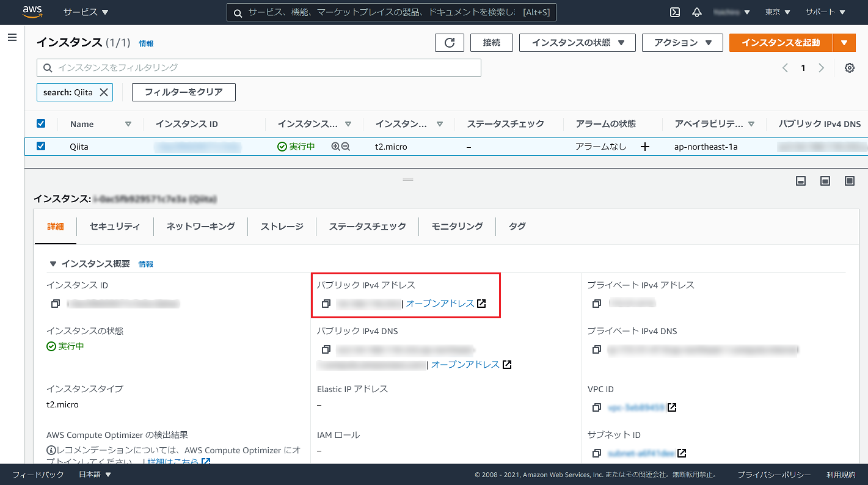Open the インスタンスの状態 dropdown
This screenshot has height=485, width=868.
click(577, 43)
